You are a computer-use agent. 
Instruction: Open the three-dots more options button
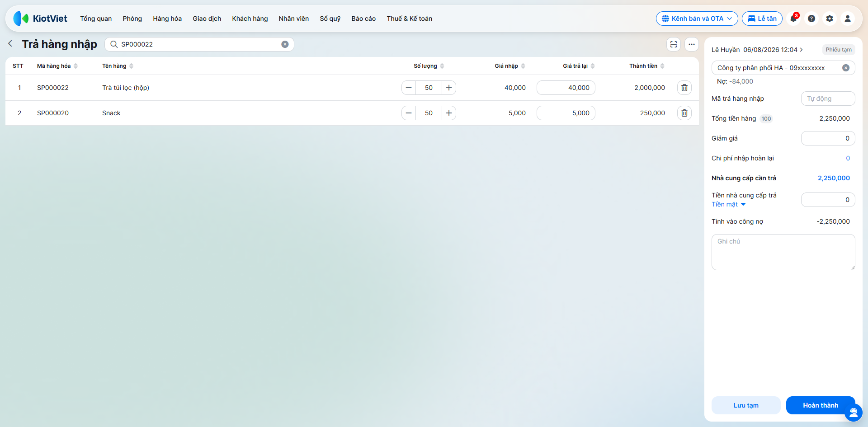coord(692,44)
